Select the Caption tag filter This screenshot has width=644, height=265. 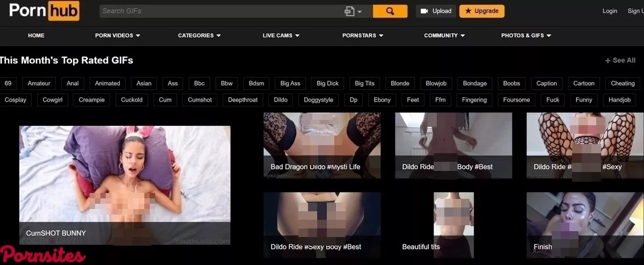coord(546,83)
